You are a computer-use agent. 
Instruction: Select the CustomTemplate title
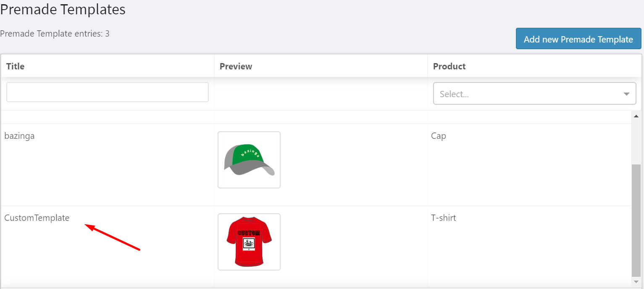coord(37,218)
